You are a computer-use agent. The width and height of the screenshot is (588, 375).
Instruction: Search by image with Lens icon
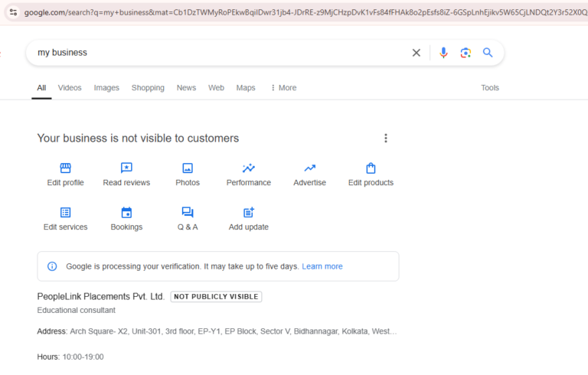pyautogui.click(x=465, y=53)
